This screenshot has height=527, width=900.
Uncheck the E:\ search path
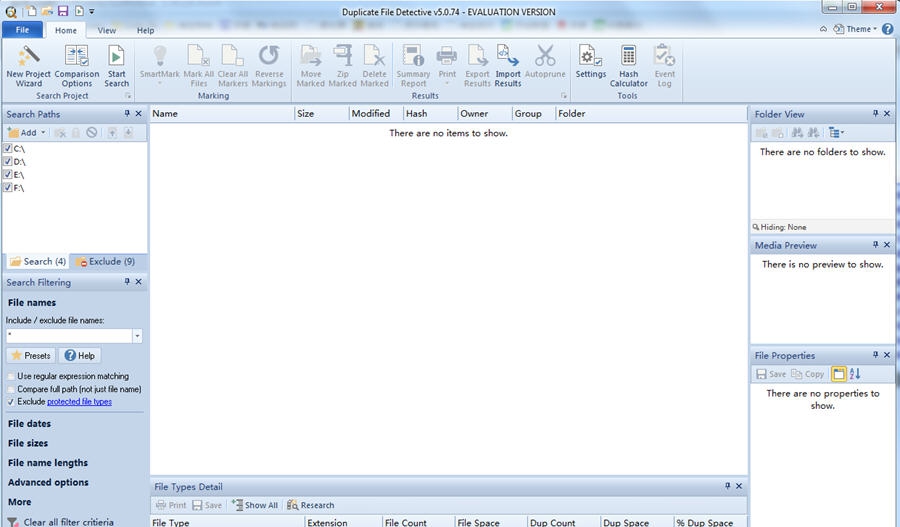7,175
